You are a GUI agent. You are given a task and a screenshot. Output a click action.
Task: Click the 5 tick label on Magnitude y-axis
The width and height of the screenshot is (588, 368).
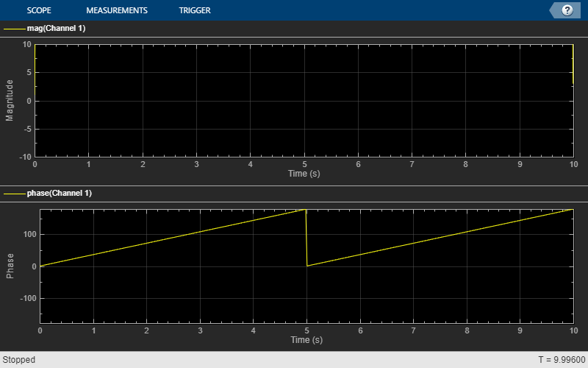(x=29, y=72)
